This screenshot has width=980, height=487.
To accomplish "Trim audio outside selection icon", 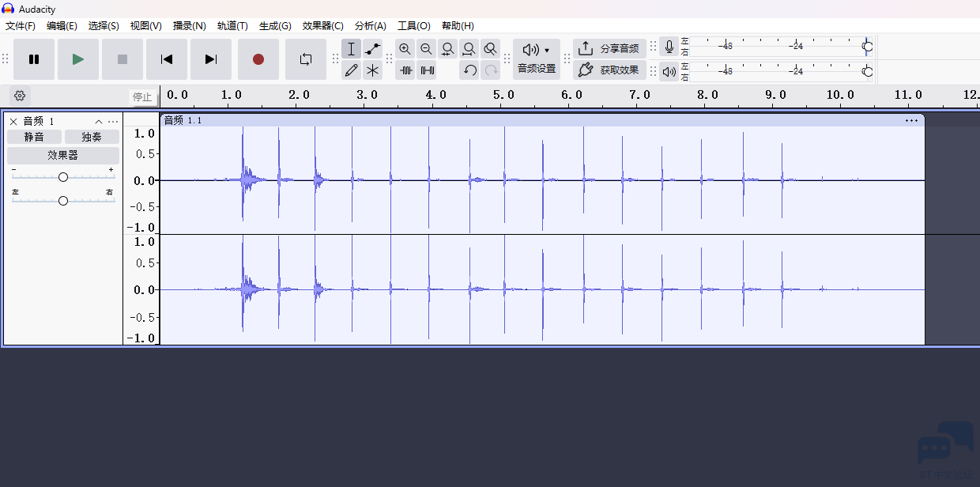I will point(405,70).
